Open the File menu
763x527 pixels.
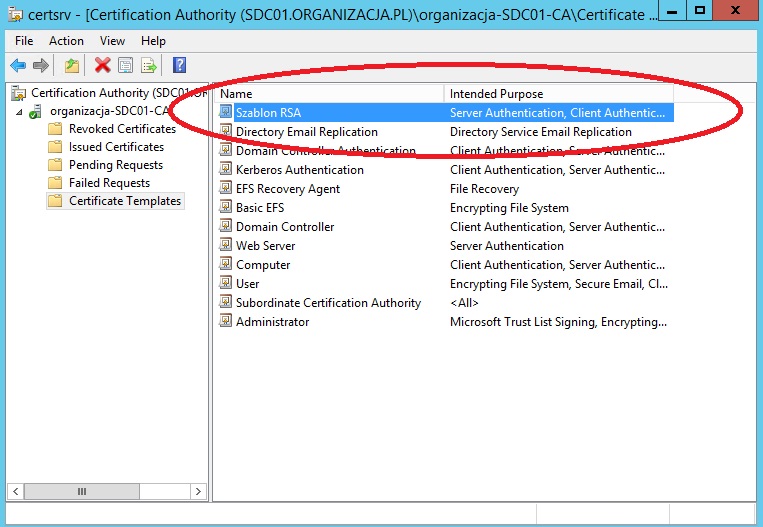point(24,41)
